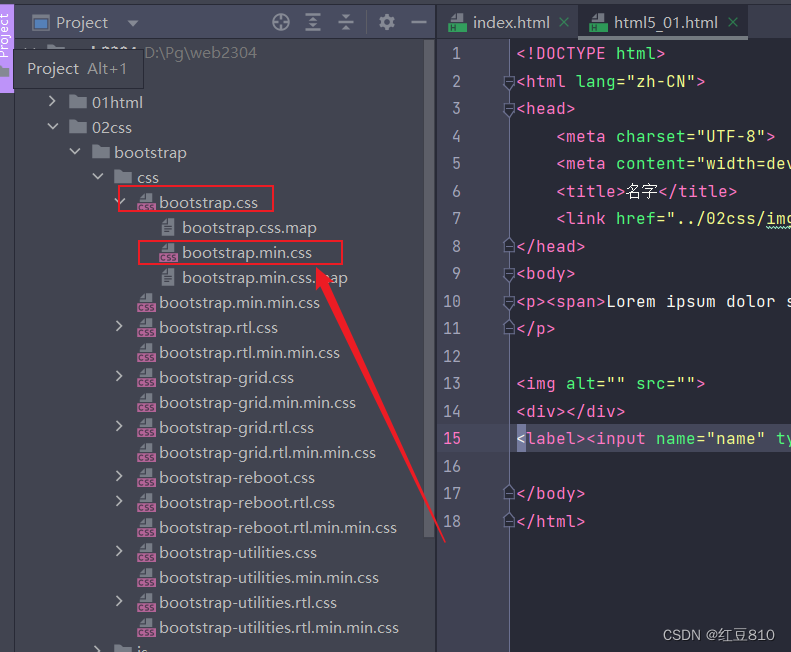Click the Project tree vertical scrollbar
This screenshot has width=791, height=652.
tap(429, 288)
